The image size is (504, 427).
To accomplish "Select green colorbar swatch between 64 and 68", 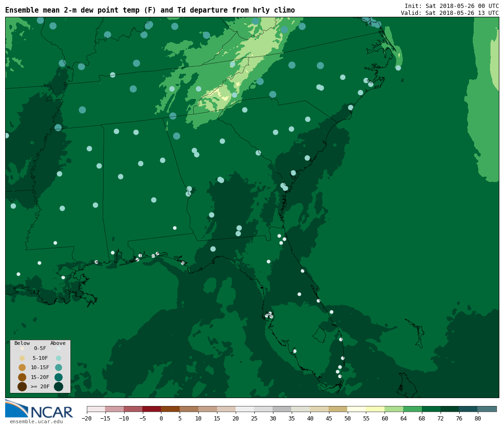I will 413,409.
